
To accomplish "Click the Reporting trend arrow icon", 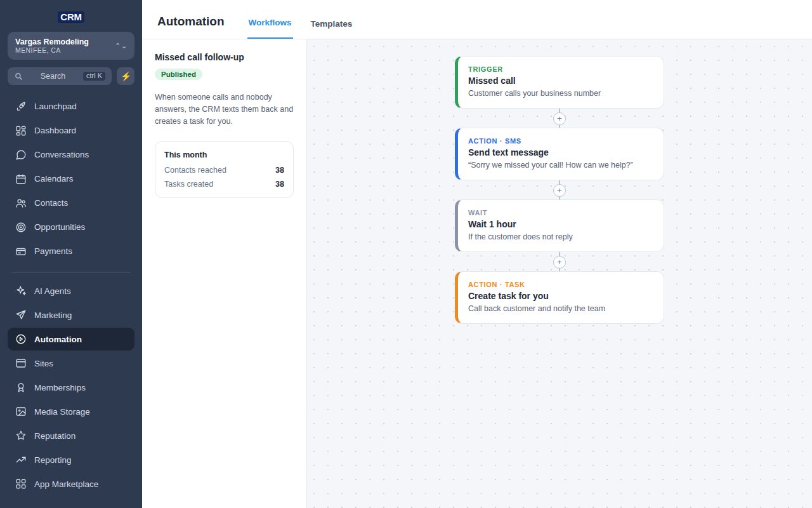I will coord(21,460).
